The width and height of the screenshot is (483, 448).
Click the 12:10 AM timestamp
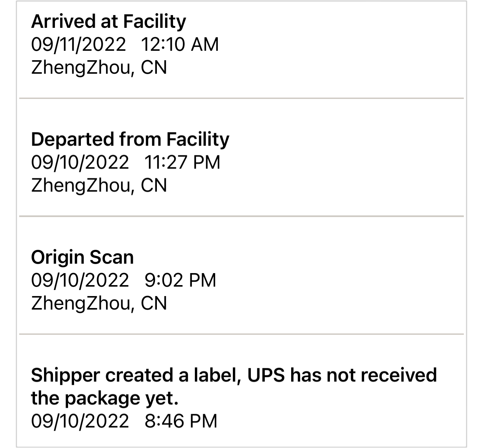coord(179,44)
